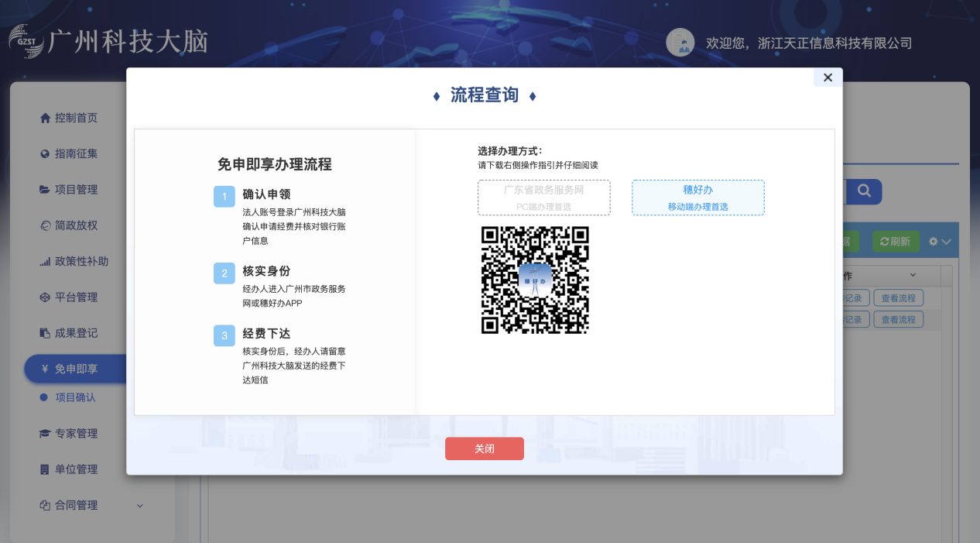Click the home icon beside 控制首页
Image resolution: width=980 pixels, height=543 pixels.
tap(45, 119)
